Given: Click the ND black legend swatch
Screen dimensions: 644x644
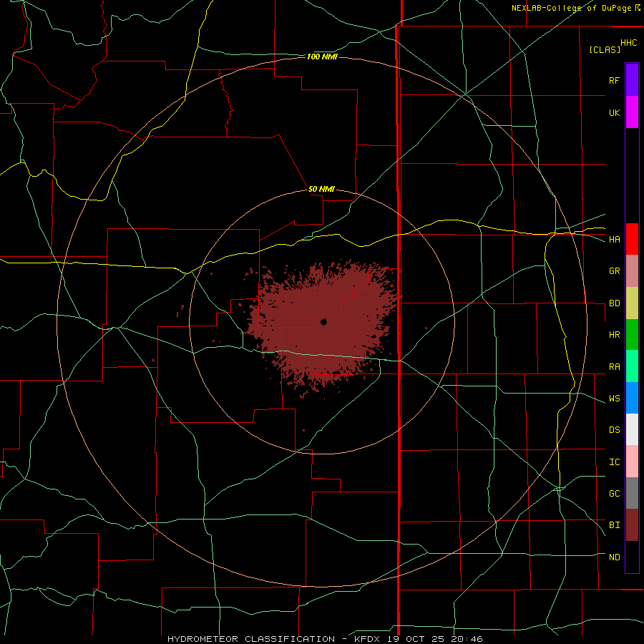Looking at the screenshot, I should (x=632, y=557).
